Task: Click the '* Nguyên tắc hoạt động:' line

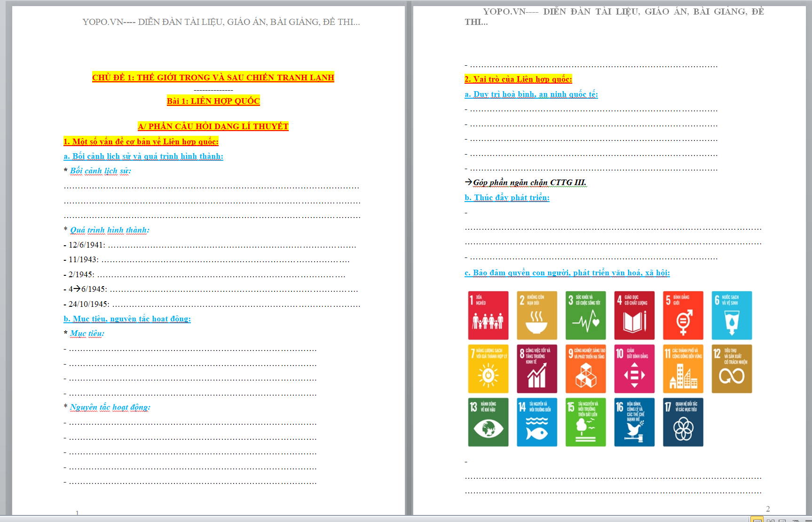Action: coord(107,407)
